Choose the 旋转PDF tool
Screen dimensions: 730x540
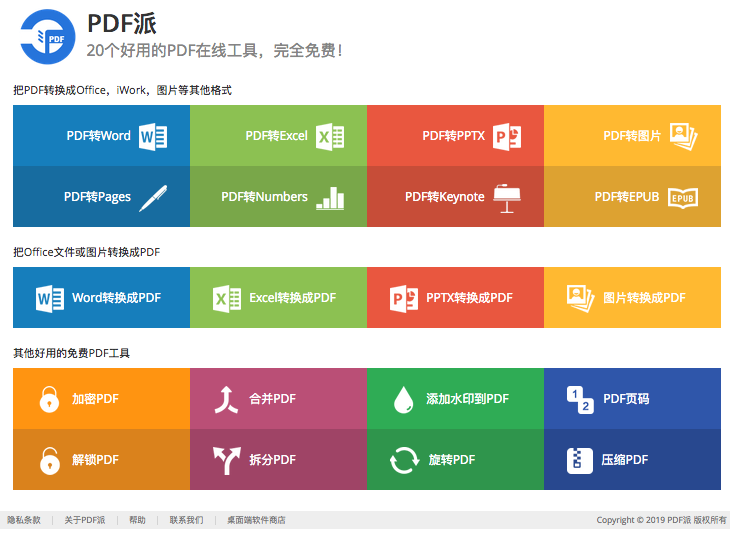pyautogui.click(x=455, y=459)
